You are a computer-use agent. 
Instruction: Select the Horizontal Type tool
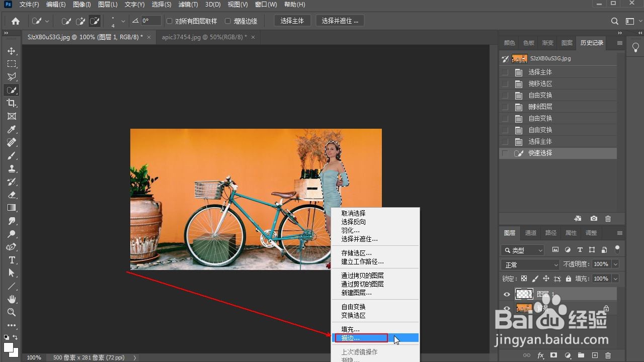click(x=12, y=260)
